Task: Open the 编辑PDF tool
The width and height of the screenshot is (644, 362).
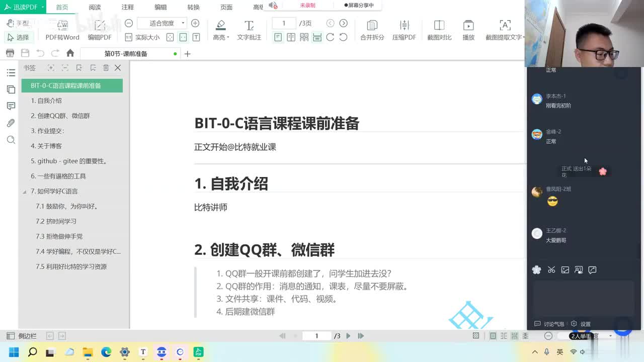Action: pos(100,30)
